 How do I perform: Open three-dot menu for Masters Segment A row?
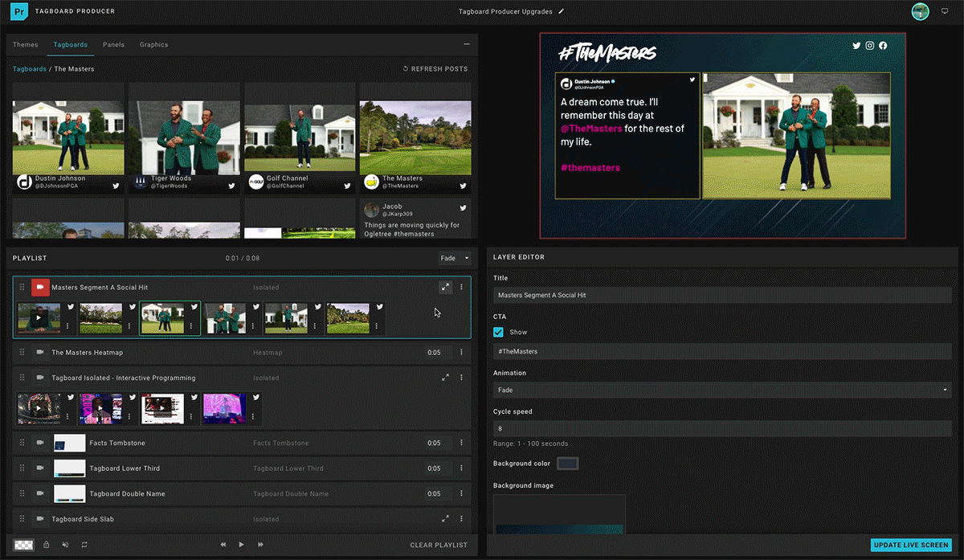click(x=461, y=288)
